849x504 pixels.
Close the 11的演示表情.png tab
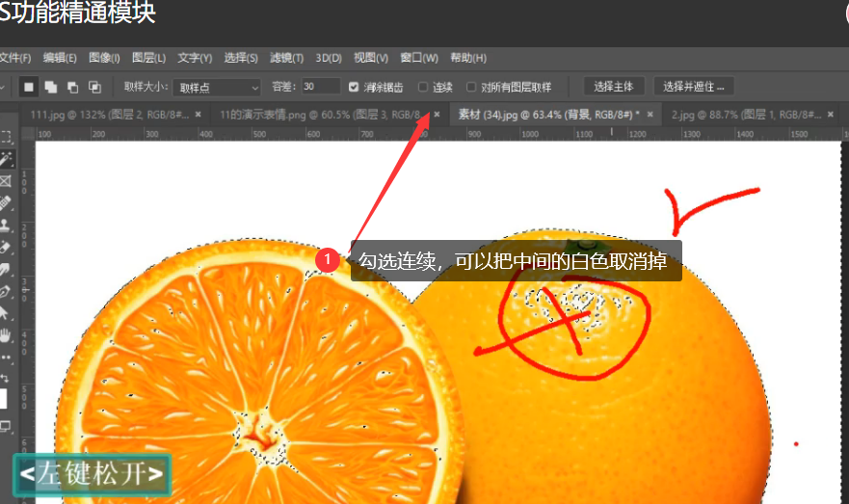pos(437,115)
